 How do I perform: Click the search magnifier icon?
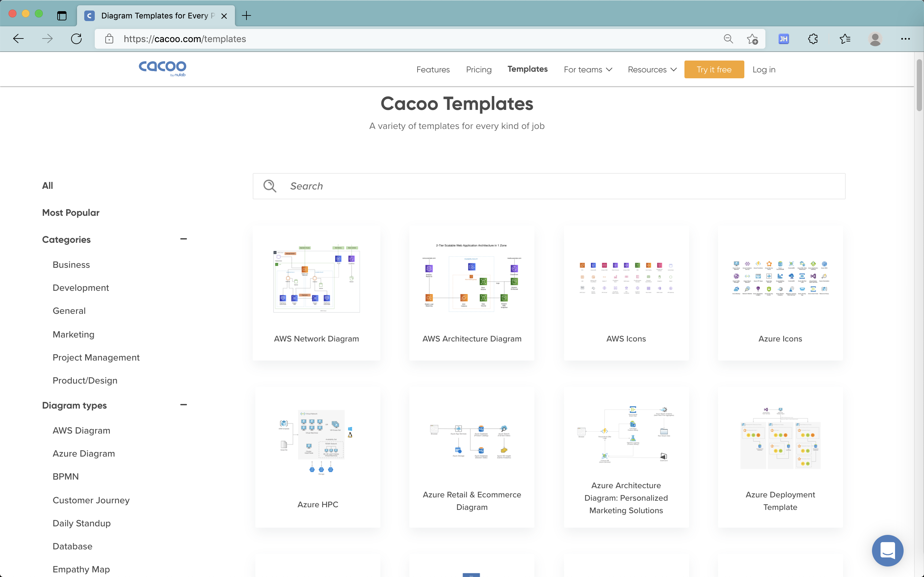tap(269, 186)
